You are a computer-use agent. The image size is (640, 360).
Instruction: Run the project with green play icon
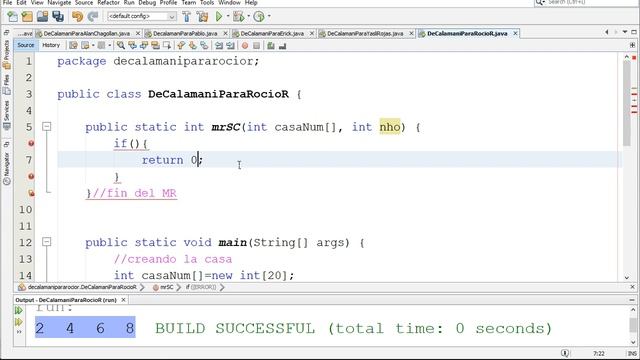coord(219,16)
